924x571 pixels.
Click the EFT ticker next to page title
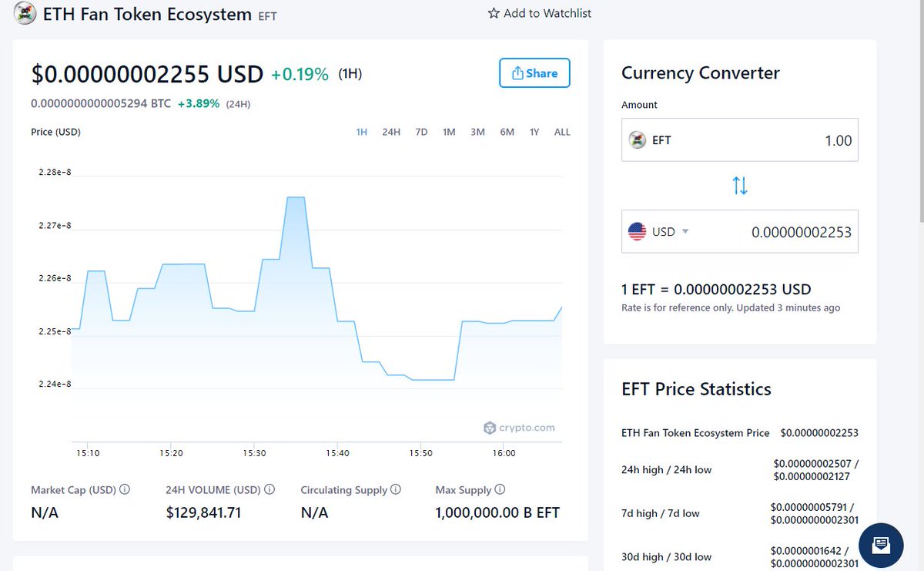[x=267, y=15]
